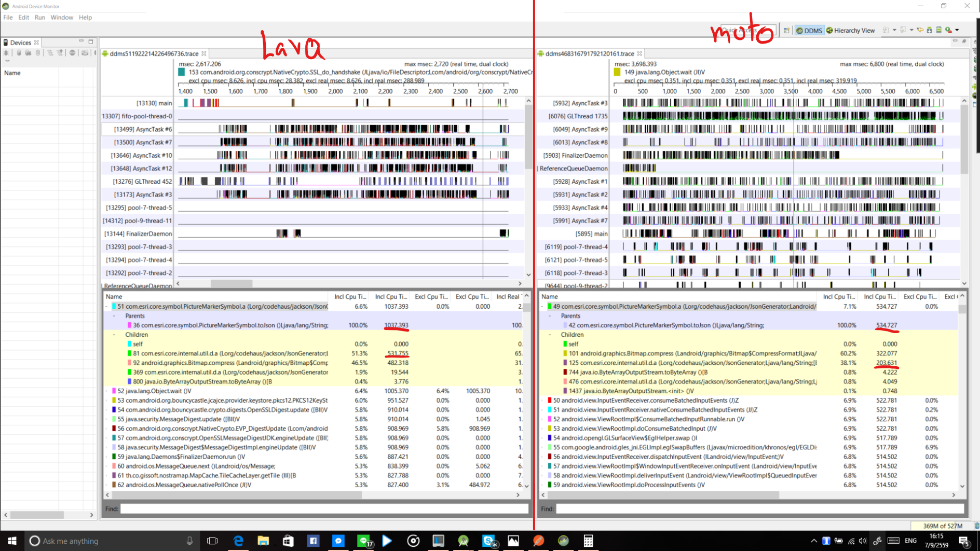The width and height of the screenshot is (980, 551).
Task: Click the Stop Process icon
Action: click(72, 53)
